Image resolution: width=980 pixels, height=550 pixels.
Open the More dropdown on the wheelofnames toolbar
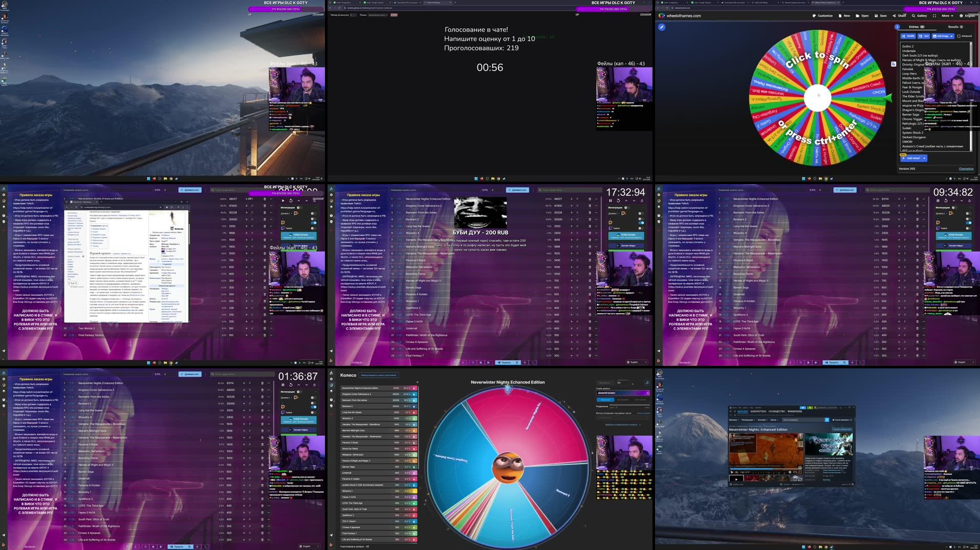tap(947, 15)
